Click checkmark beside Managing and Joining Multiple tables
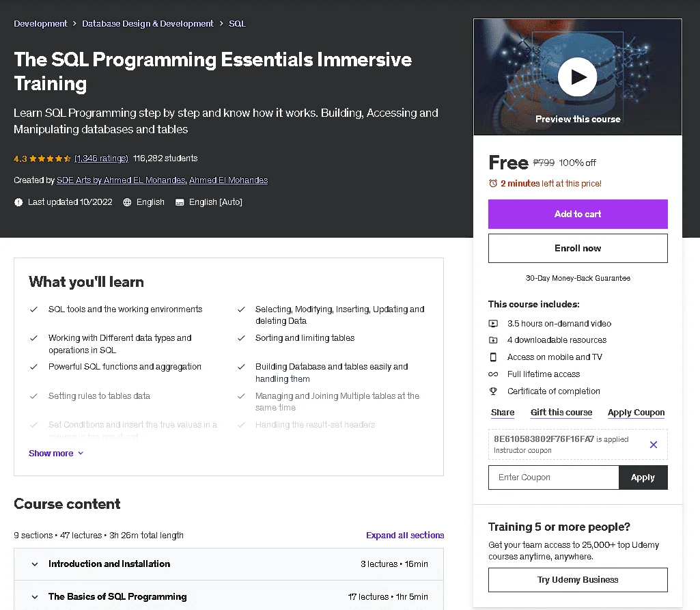 (241, 396)
